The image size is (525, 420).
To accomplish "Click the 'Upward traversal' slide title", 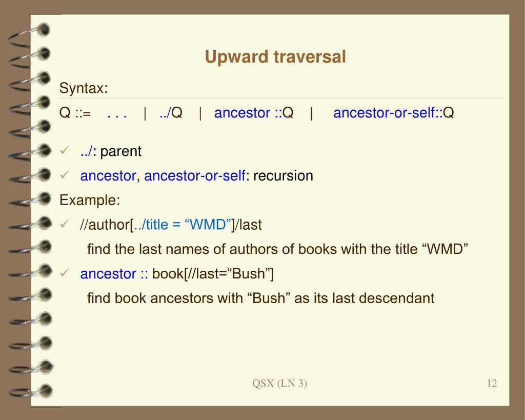I will (275, 56).
